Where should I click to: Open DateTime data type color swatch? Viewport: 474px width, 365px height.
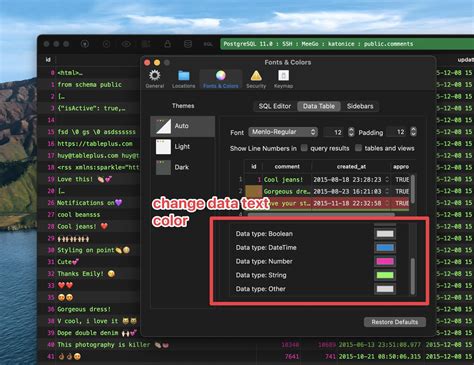coord(385,248)
